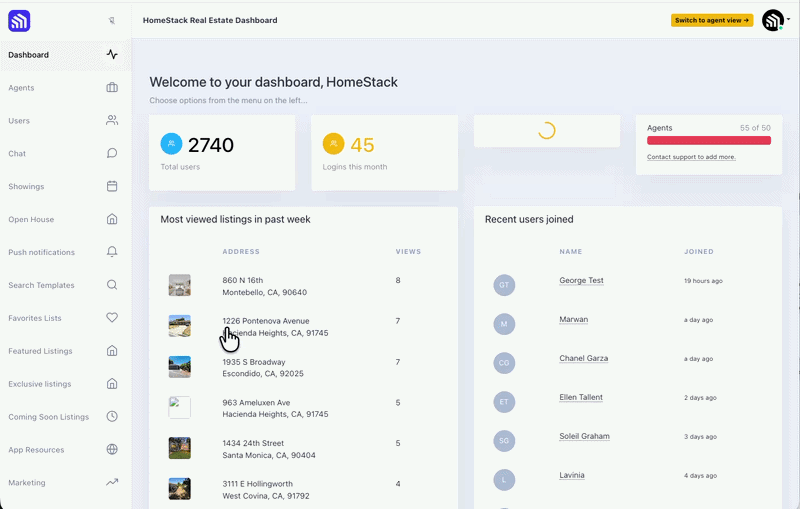Click the Coming Soon Listings clock icon
The image size is (800, 509).
(112, 417)
